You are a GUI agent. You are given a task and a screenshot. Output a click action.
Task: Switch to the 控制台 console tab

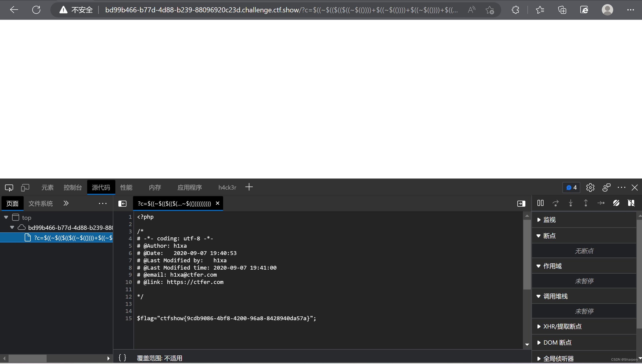(73, 188)
